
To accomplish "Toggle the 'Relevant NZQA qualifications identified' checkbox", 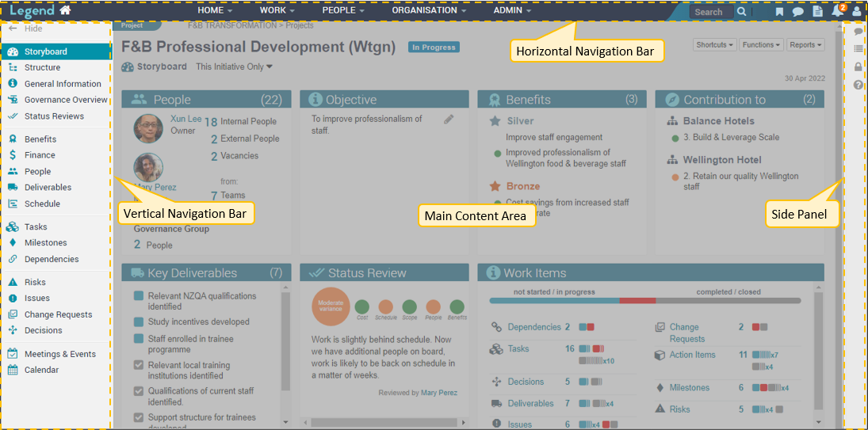I will 139,296.
